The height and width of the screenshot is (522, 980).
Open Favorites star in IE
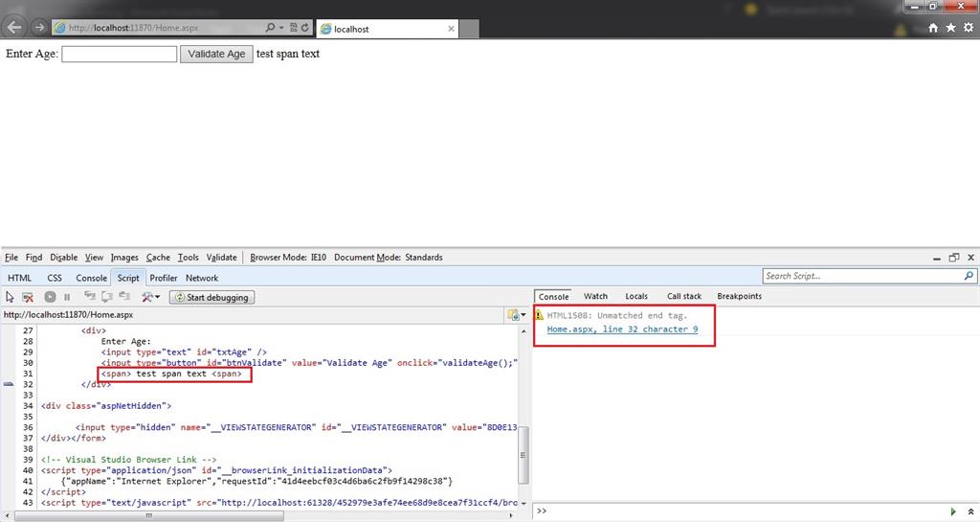pos(950,28)
